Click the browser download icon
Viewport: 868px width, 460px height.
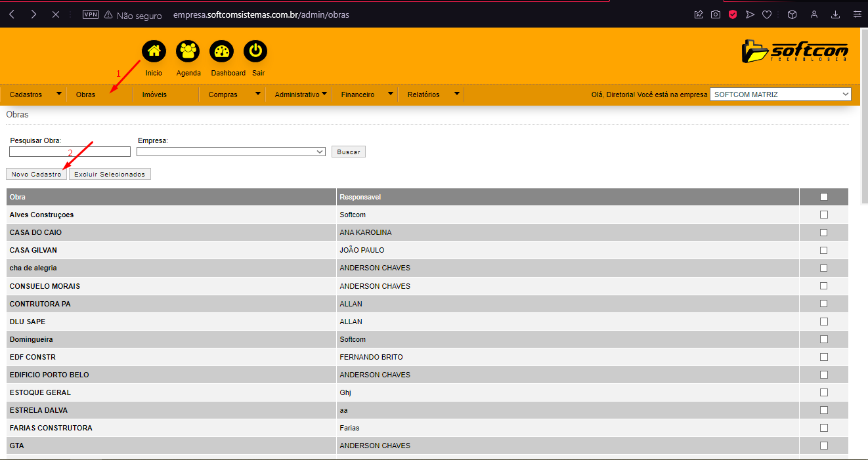835,14
